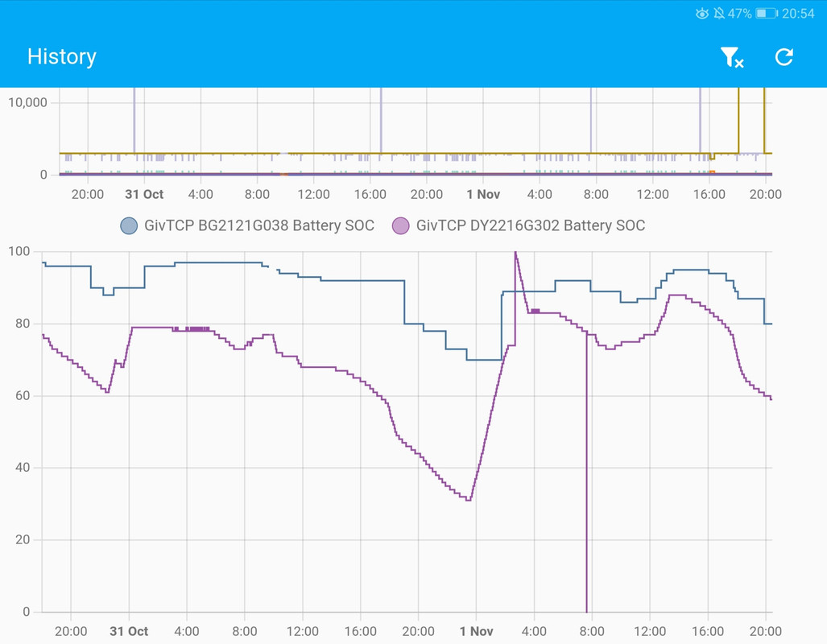The width and height of the screenshot is (827, 644).
Task: Click the purple DY2216G302 legend color circle
Action: 400,225
